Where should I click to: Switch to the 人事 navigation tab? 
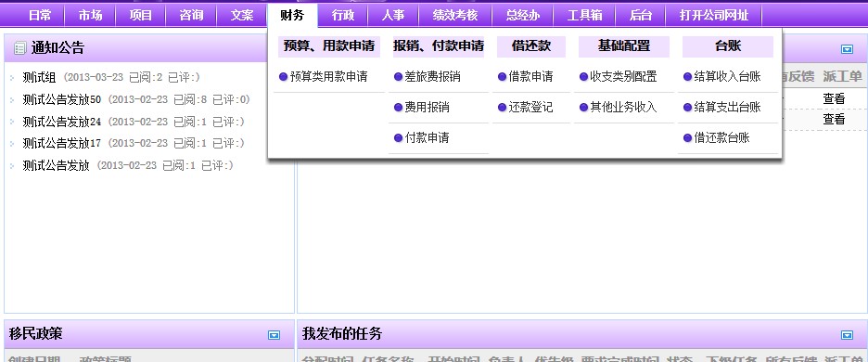[393, 16]
